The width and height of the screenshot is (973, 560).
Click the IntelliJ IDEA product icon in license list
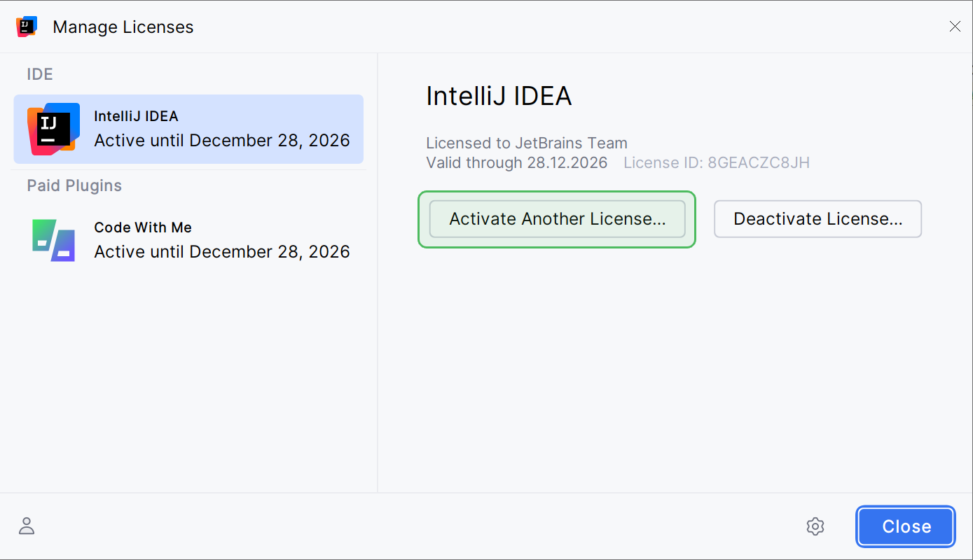pyautogui.click(x=53, y=129)
